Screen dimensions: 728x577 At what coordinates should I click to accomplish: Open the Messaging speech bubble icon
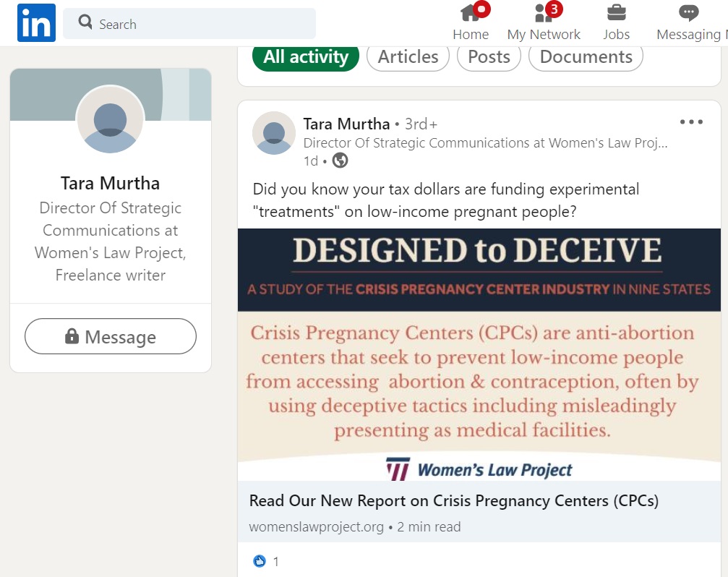[688, 13]
